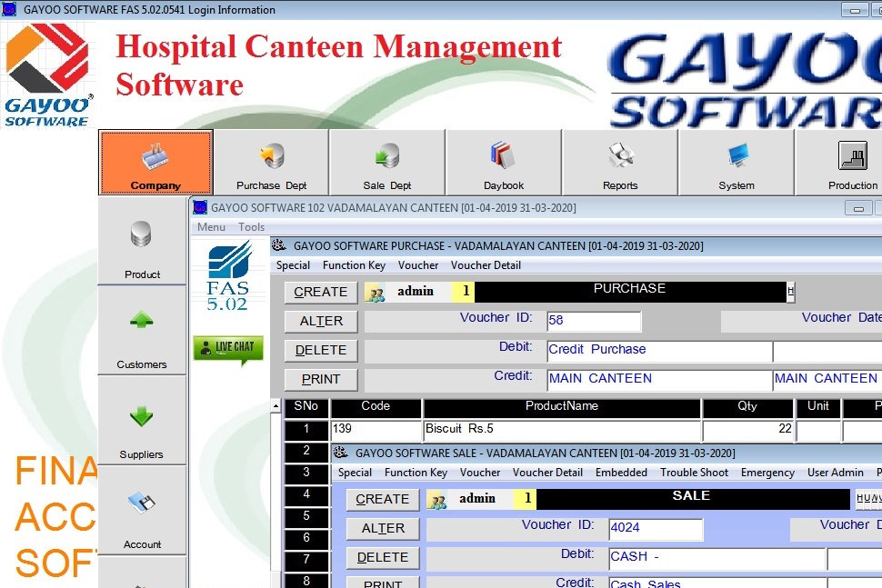Click CREATE button in Sale window
This screenshot has width=882, height=588.
tap(383, 500)
